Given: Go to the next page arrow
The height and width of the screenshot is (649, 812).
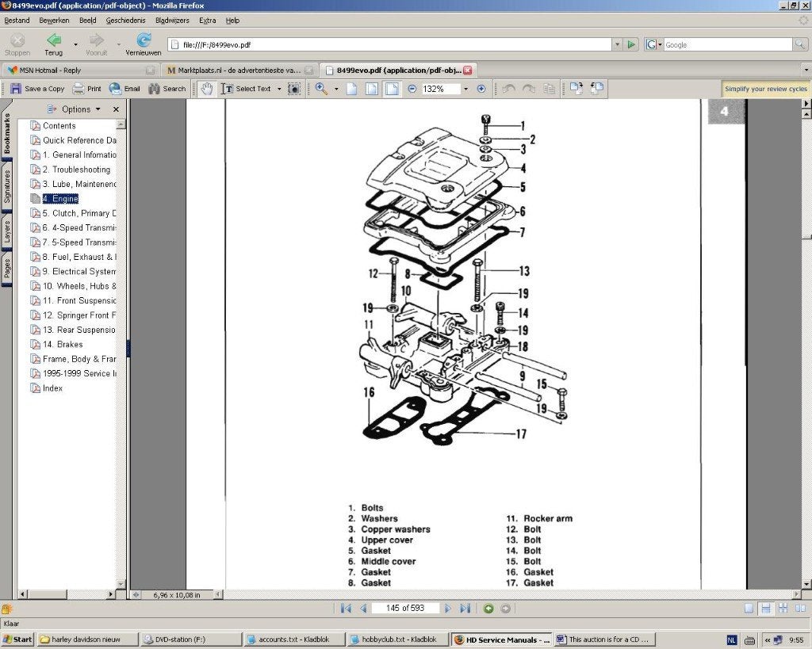Looking at the screenshot, I should (448, 609).
